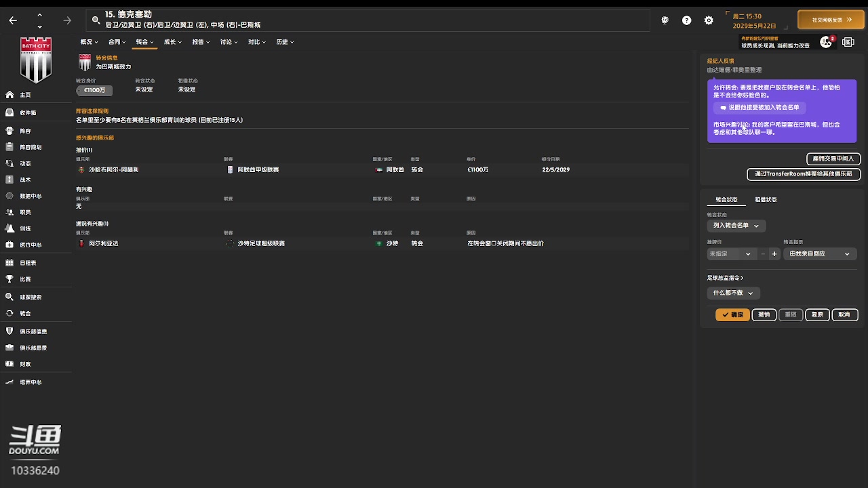Open 战术 tactics in the sidebar
Viewport: 868px width, 488px height.
25,180
